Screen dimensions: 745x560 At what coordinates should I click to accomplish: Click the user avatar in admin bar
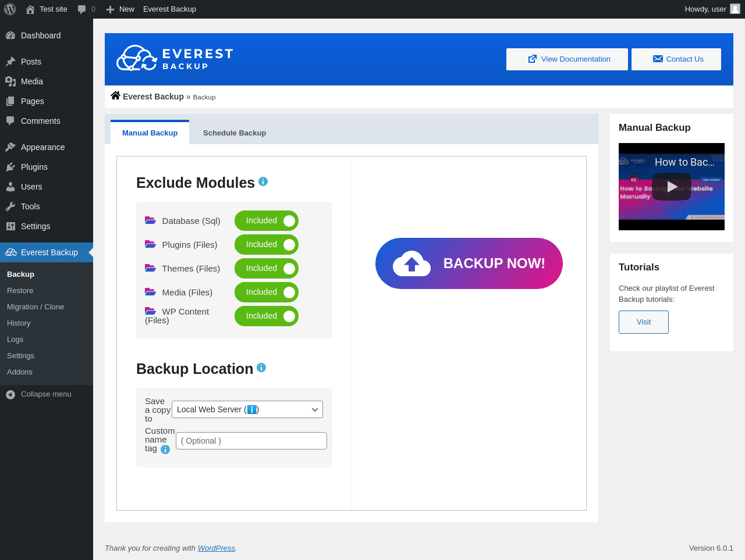735,9
